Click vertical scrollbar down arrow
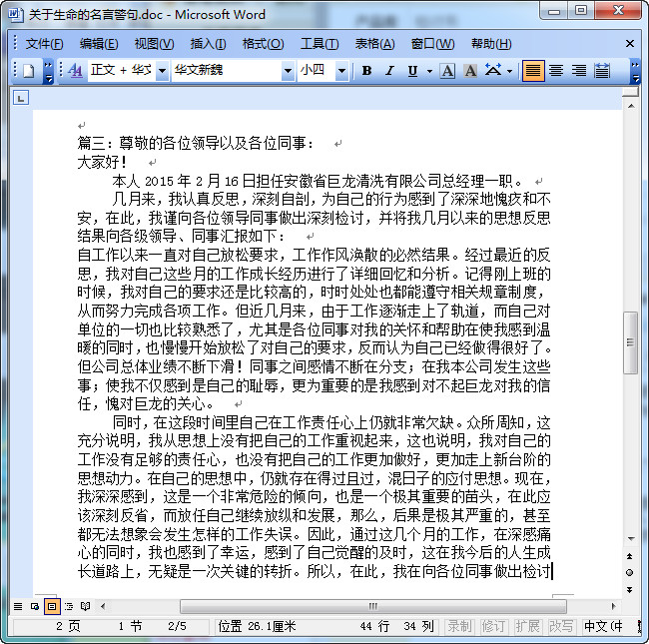The width and height of the screenshot is (649, 644). (631, 538)
